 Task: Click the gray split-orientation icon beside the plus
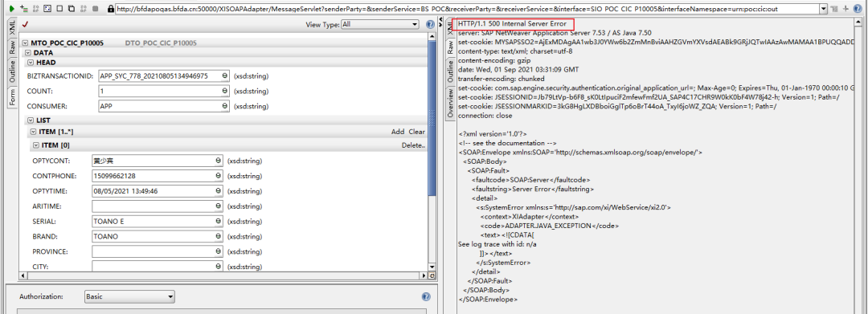tap(833, 9)
